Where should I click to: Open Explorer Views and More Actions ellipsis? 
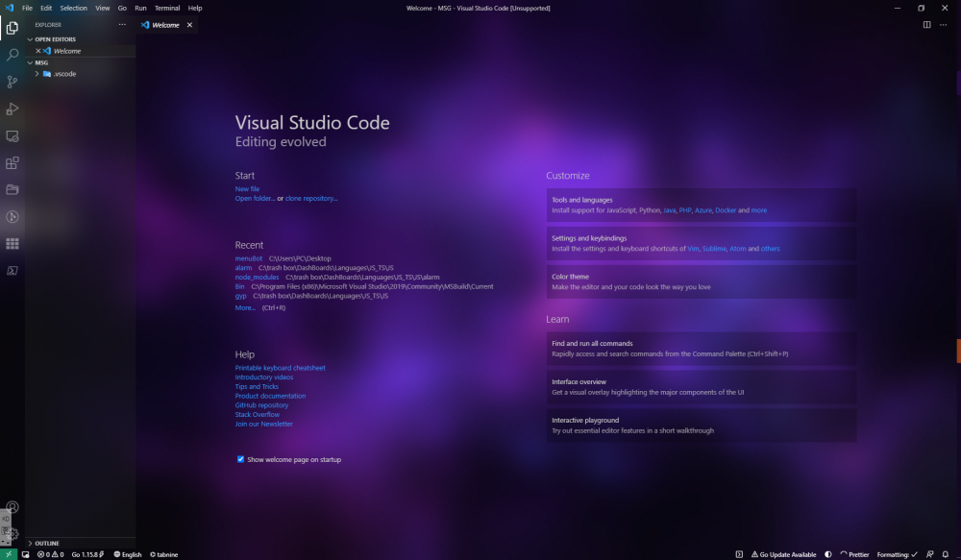pyautogui.click(x=122, y=25)
